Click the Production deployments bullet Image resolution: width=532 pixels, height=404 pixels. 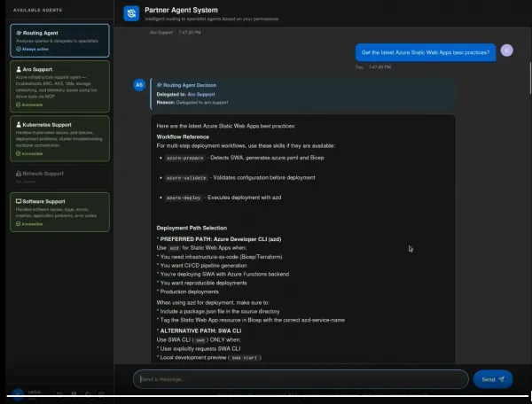coord(188,291)
